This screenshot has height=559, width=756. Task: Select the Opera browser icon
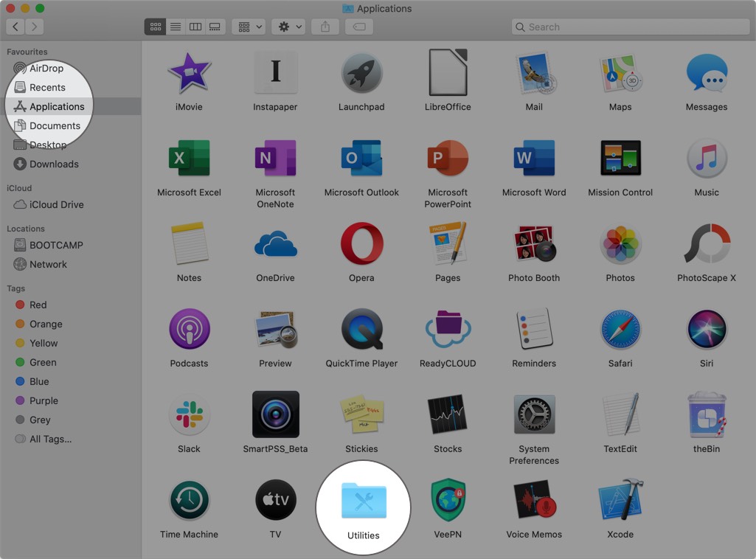361,243
